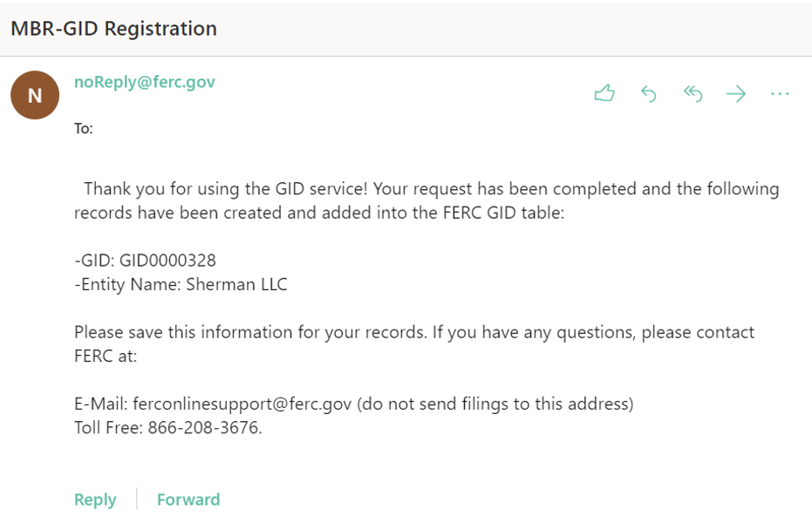Image resolution: width=812 pixels, height=523 pixels.
Task: Open sender noReply@ferc.gov contact details
Action: click(144, 82)
